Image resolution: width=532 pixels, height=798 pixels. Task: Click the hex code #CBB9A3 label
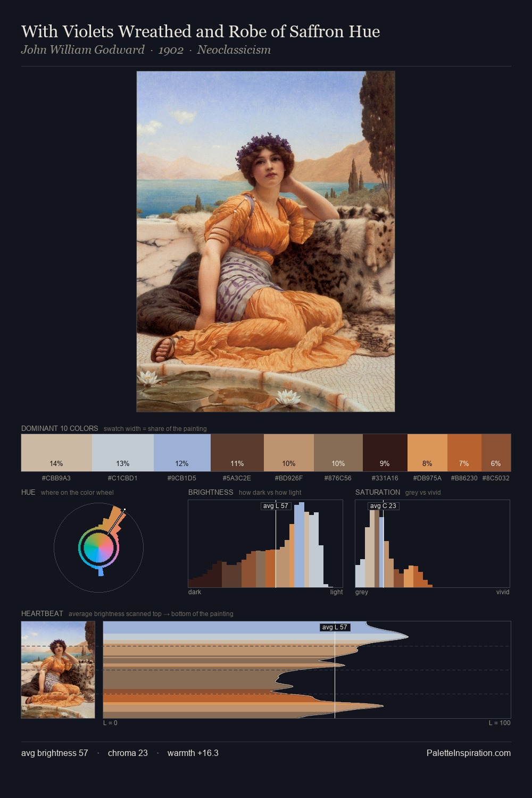click(x=56, y=478)
